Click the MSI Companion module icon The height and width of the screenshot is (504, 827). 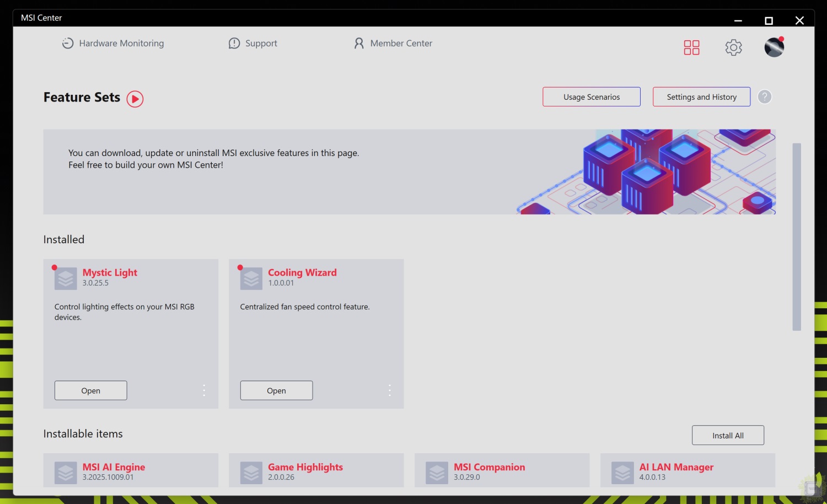tap(437, 473)
